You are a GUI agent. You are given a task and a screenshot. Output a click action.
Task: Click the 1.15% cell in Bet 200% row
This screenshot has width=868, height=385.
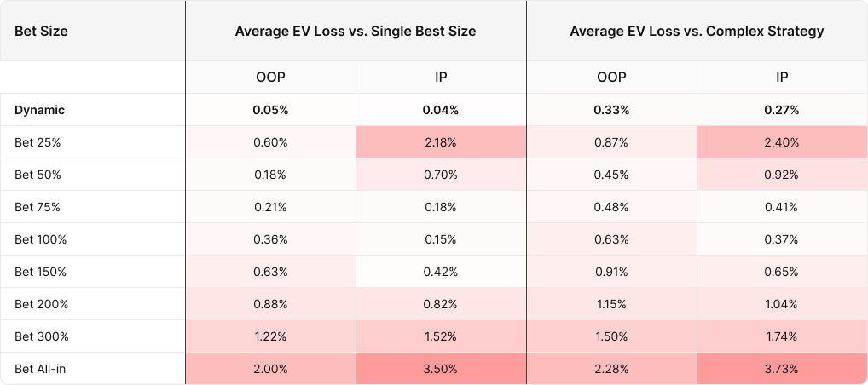click(x=611, y=304)
